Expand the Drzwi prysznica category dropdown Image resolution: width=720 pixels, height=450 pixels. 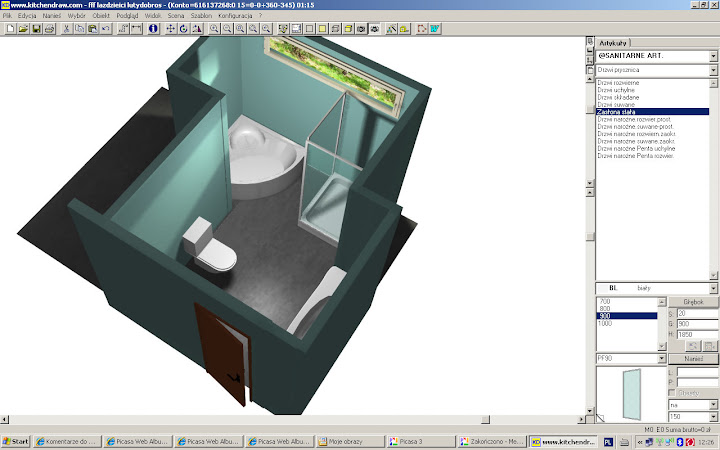pyautogui.click(x=712, y=71)
